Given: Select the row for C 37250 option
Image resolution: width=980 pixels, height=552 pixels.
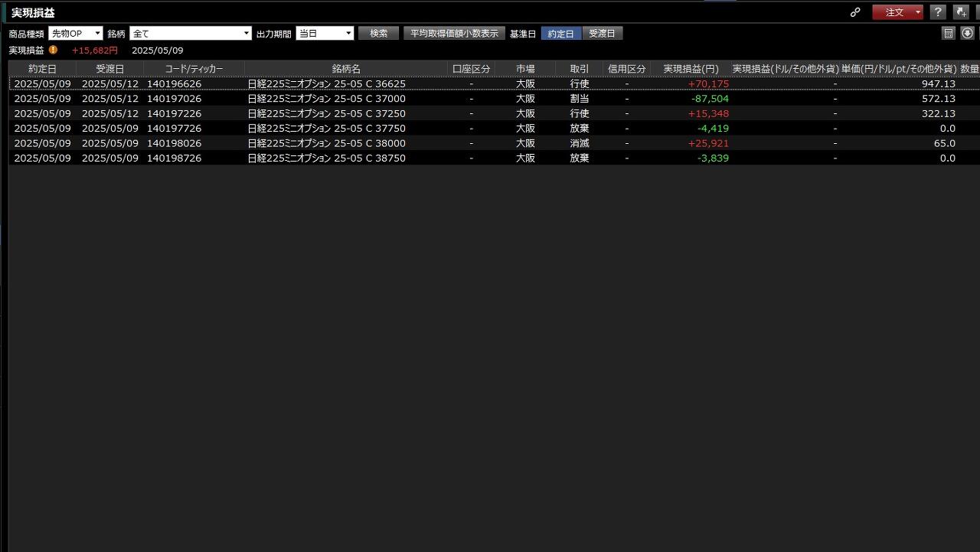Looking at the screenshot, I should (x=495, y=113).
